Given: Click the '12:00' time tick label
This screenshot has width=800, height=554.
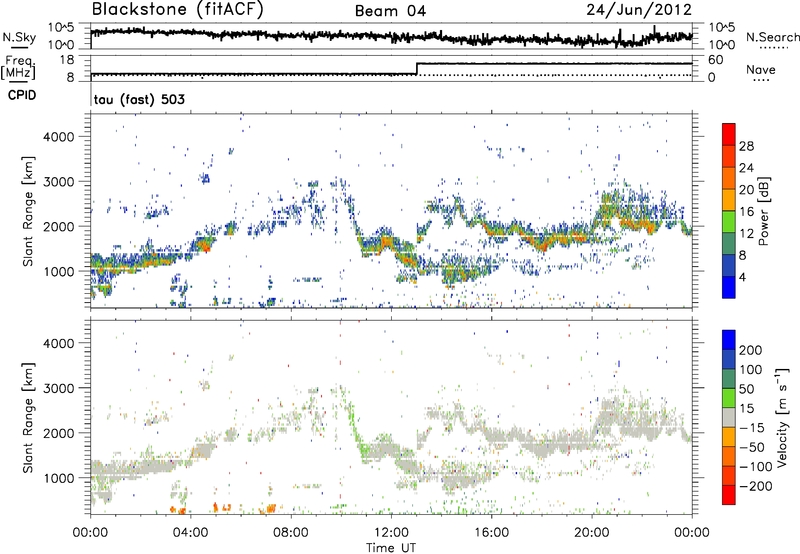Looking at the screenshot, I should click(x=391, y=533).
